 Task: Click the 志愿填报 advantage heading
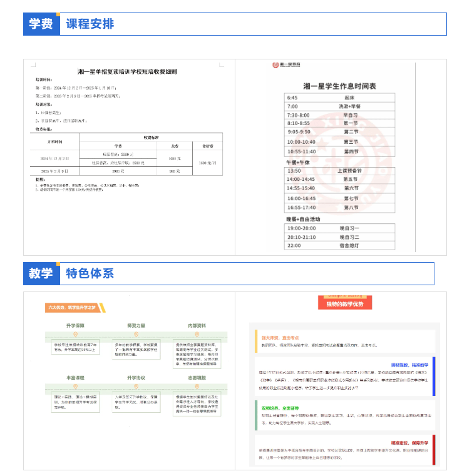click(x=197, y=378)
